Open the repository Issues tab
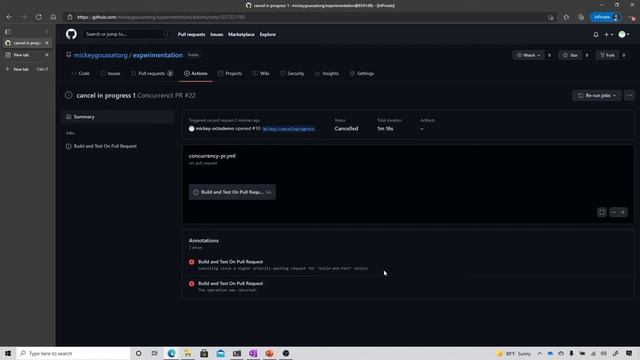Image resolution: width=640 pixels, height=360 pixels. [110, 73]
